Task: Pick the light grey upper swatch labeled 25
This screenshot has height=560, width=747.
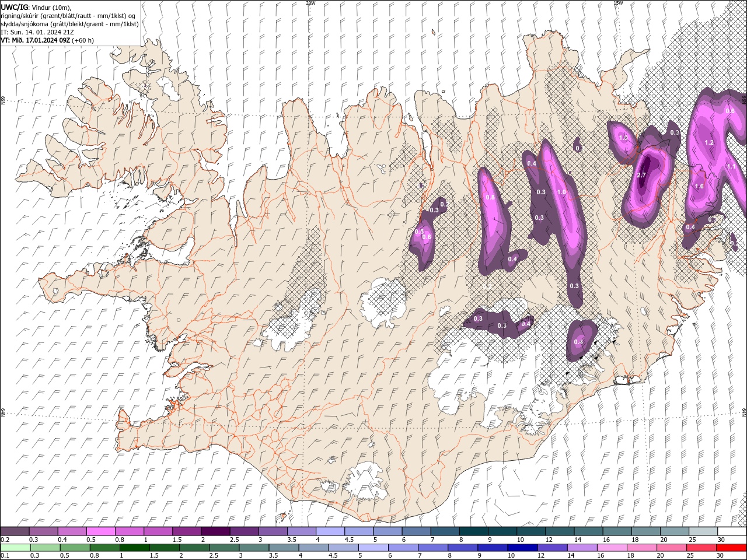Action: 703,531
